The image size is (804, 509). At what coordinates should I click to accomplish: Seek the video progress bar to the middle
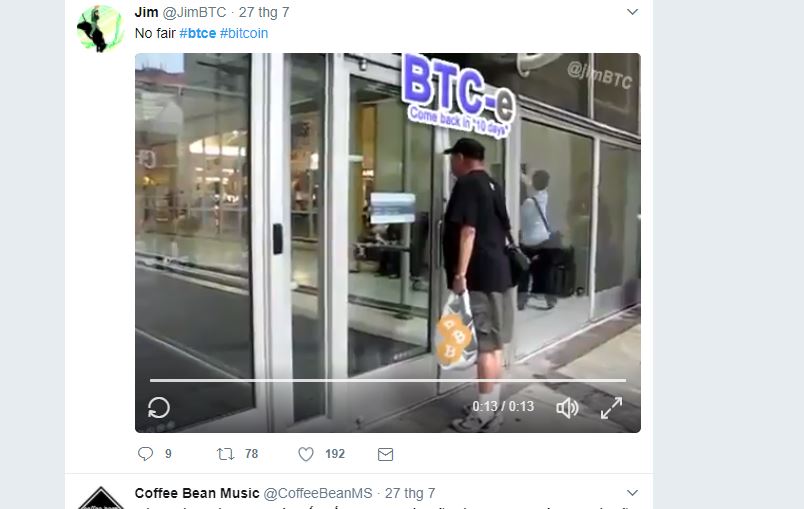pos(388,380)
